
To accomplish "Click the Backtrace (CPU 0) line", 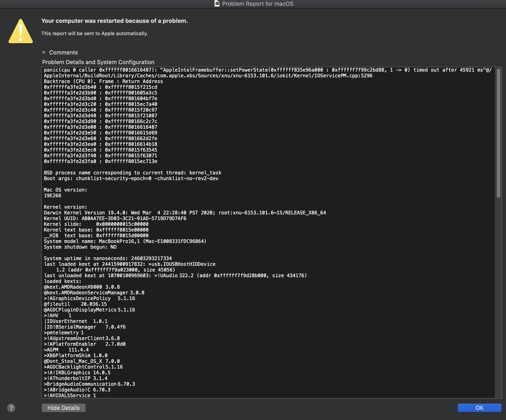I will [103, 81].
